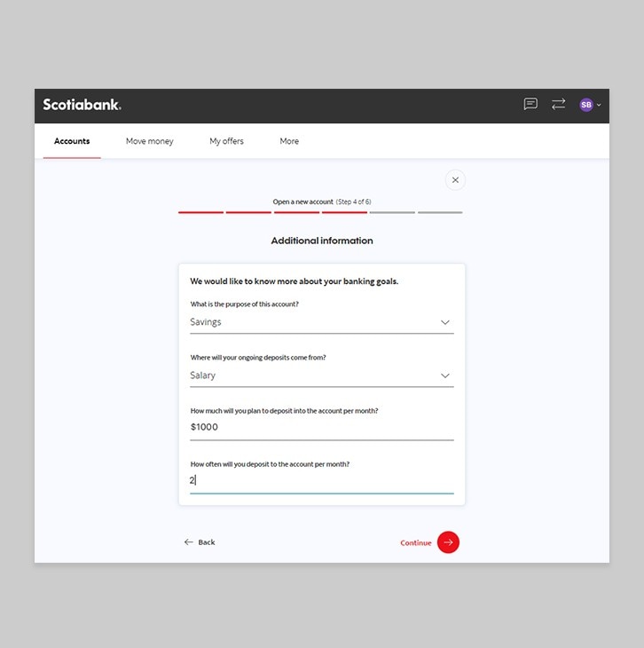Select the Accounts tab
644x648 pixels.
[72, 141]
